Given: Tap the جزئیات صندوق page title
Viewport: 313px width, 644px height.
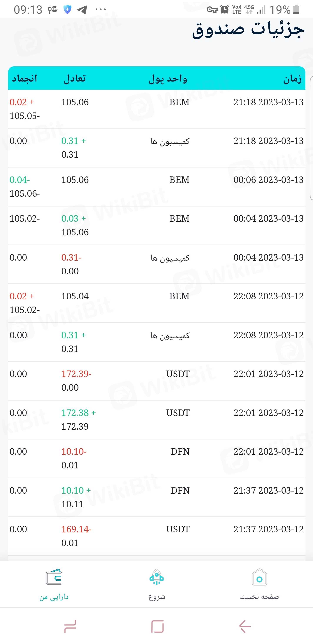Looking at the screenshot, I should pos(248,30).
